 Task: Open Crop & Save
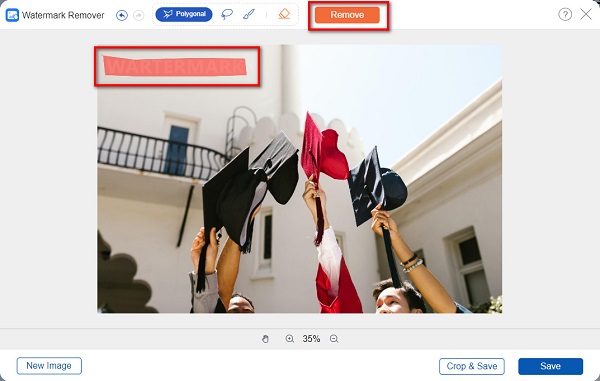[x=472, y=366]
